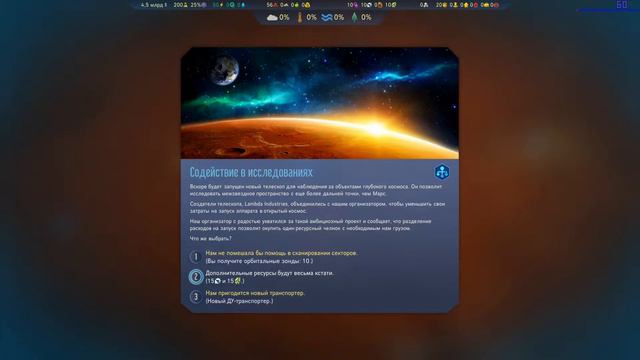Choose the sector scanning help answer text
Screen dimensions: 640x360
coord(282,253)
